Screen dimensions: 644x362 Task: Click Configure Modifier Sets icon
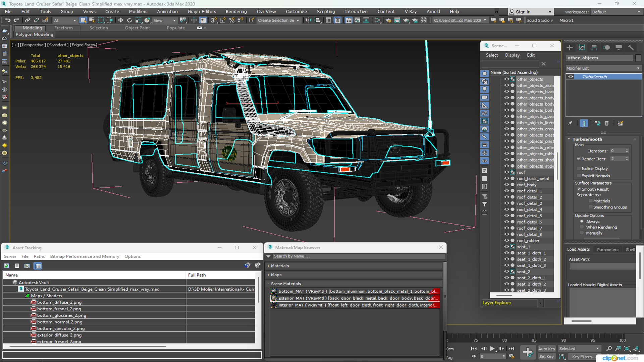point(621,123)
